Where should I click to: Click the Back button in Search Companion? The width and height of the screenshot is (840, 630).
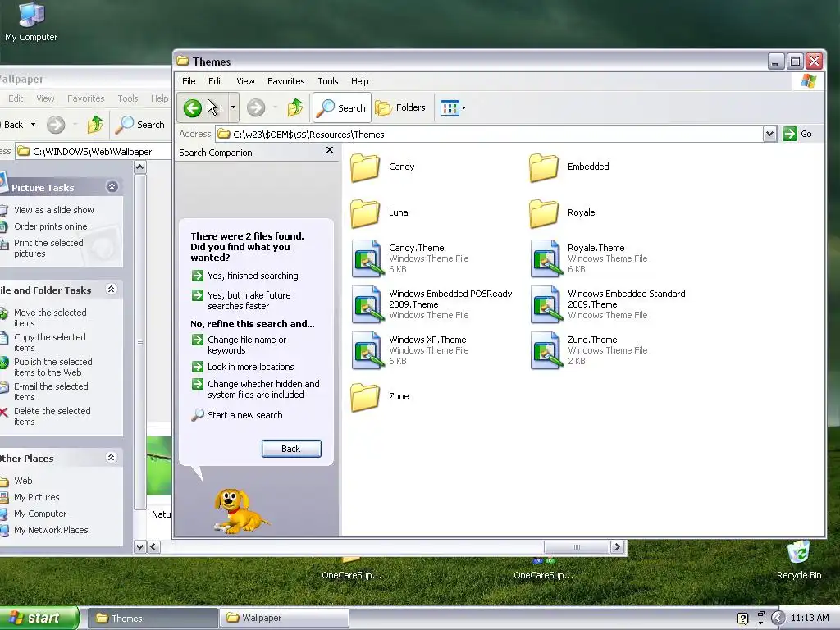click(x=291, y=449)
